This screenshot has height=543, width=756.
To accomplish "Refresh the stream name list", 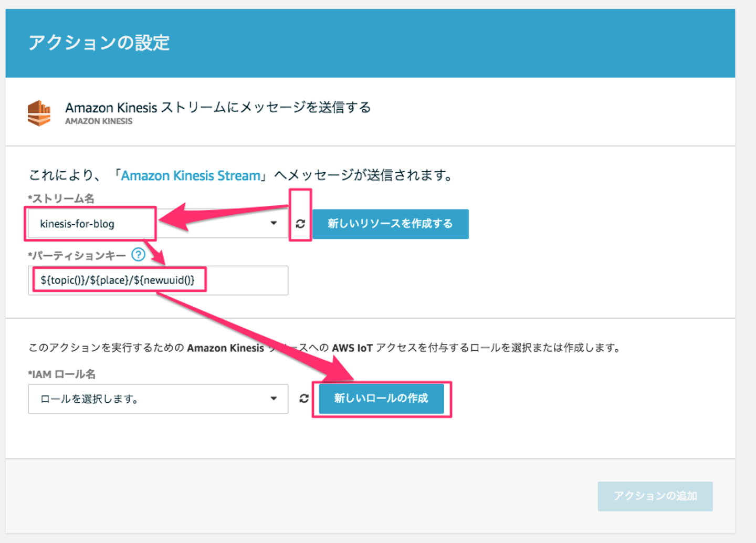I will pyautogui.click(x=300, y=224).
